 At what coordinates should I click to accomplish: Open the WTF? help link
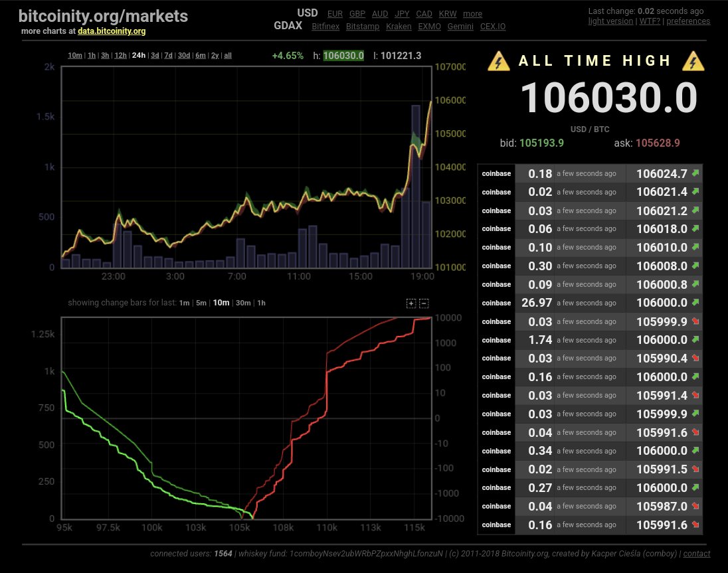[x=650, y=21]
